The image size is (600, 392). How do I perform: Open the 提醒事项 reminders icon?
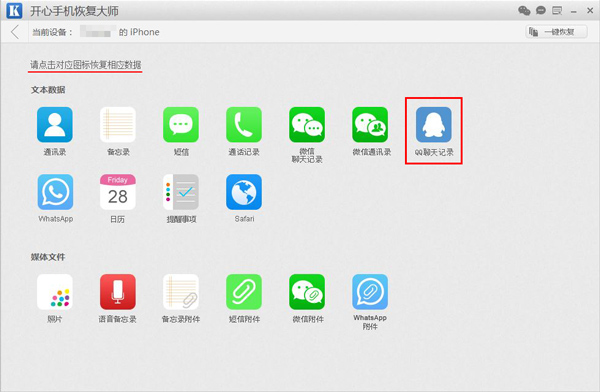(x=181, y=192)
